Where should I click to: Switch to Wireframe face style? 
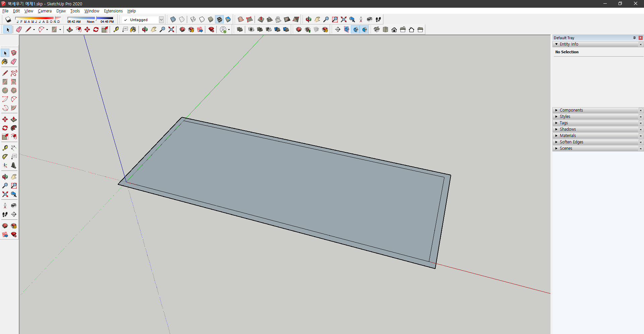point(193,19)
